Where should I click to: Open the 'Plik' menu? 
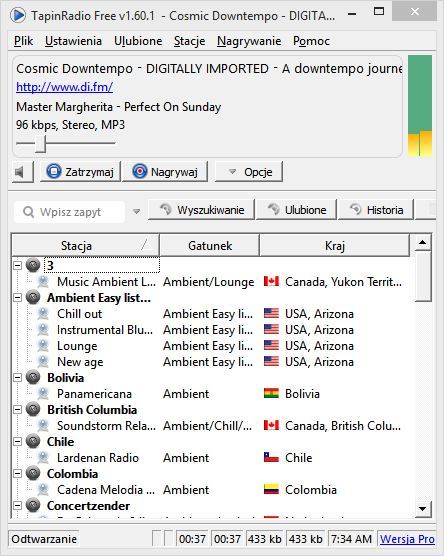point(23,41)
